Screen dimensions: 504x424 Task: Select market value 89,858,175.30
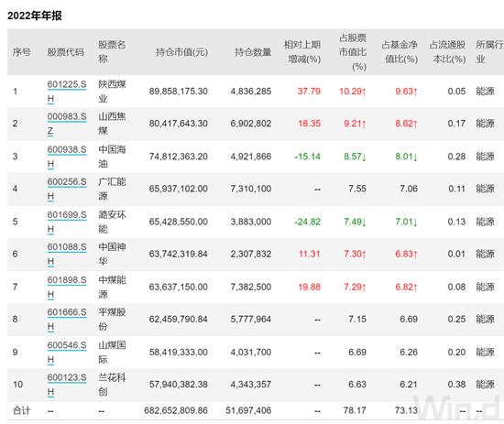(179, 92)
